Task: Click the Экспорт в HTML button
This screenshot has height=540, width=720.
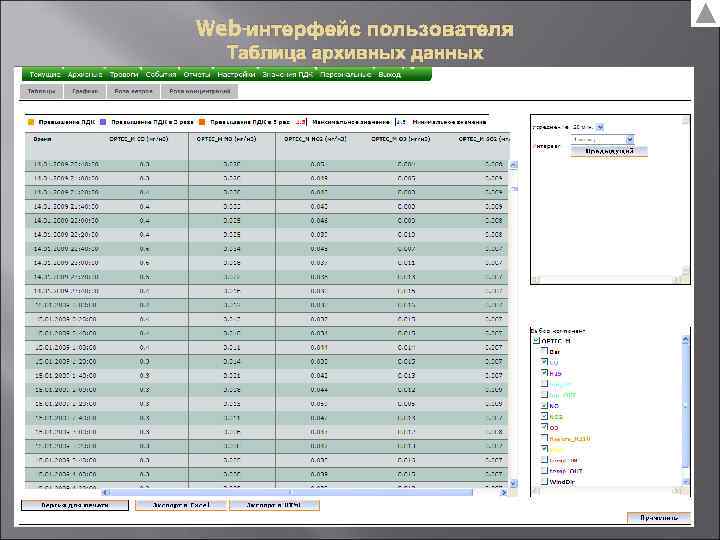Action: pos(274,505)
